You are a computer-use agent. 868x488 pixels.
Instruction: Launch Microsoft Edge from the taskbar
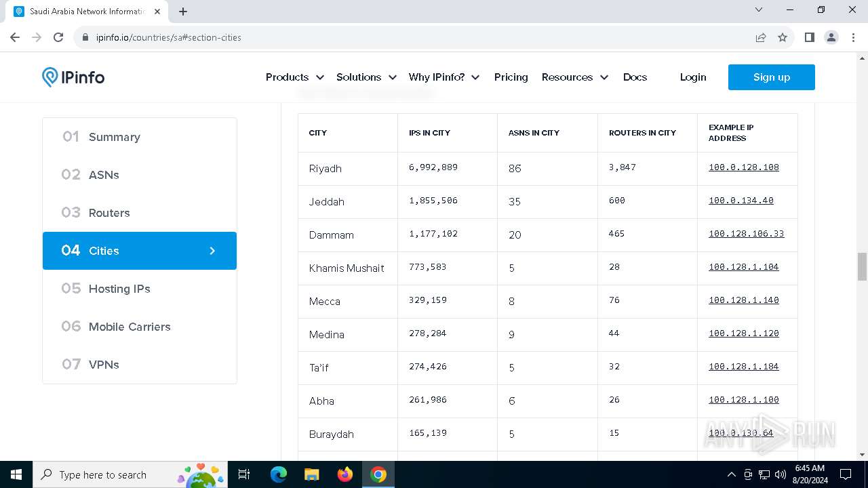pos(279,474)
